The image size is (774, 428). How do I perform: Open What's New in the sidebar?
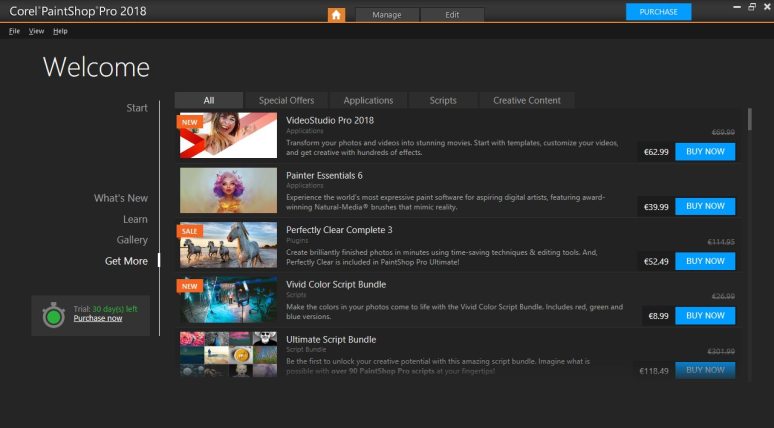point(121,198)
